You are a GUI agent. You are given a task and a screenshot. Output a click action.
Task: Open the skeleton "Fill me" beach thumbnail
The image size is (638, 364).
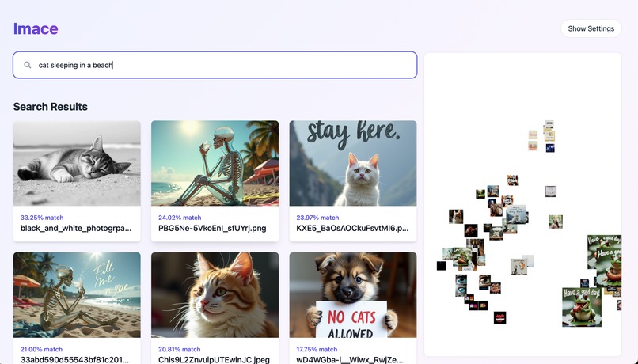tap(77, 295)
